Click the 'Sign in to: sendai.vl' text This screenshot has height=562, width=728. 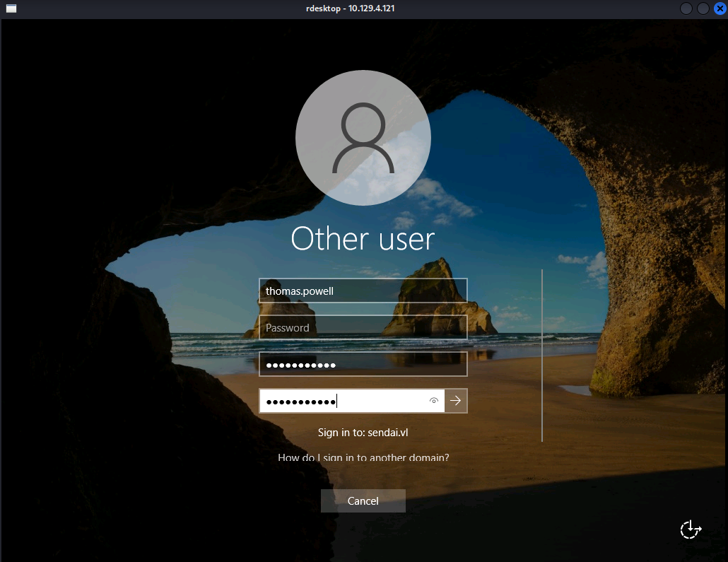point(363,432)
